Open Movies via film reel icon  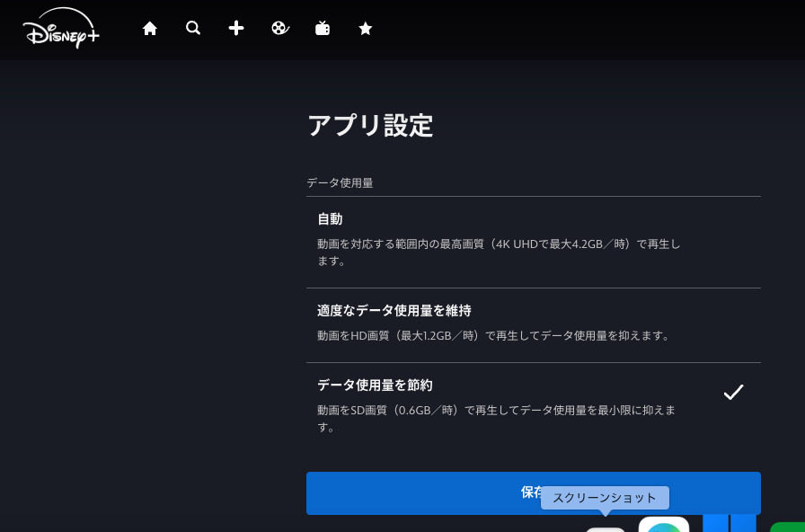click(279, 29)
